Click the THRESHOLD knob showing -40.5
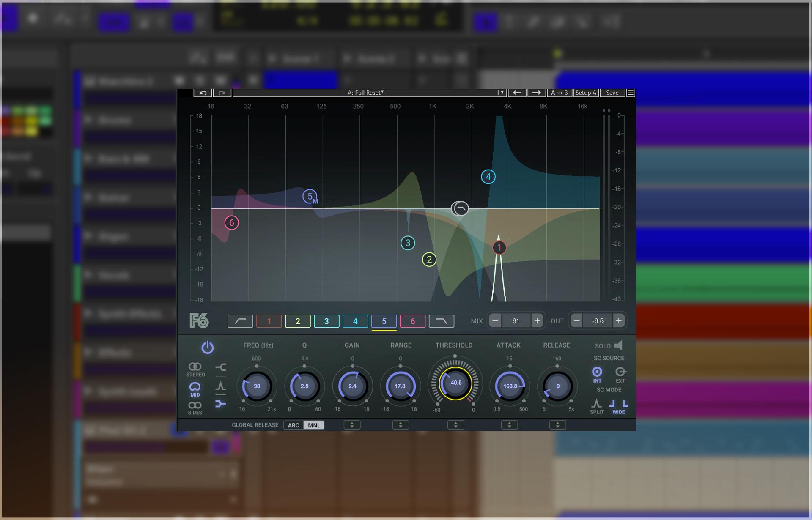 tap(455, 383)
